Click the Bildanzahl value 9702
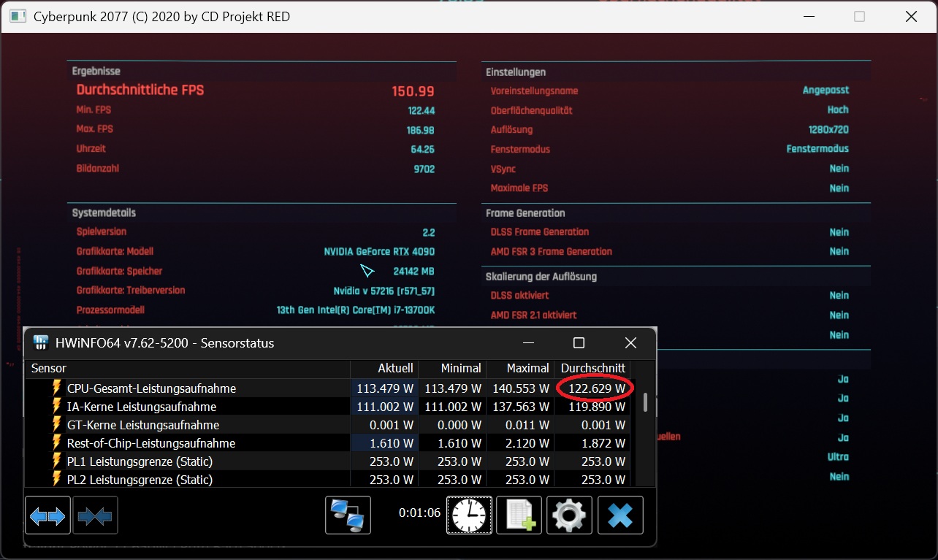This screenshot has height=560, width=938. click(424, 169)
